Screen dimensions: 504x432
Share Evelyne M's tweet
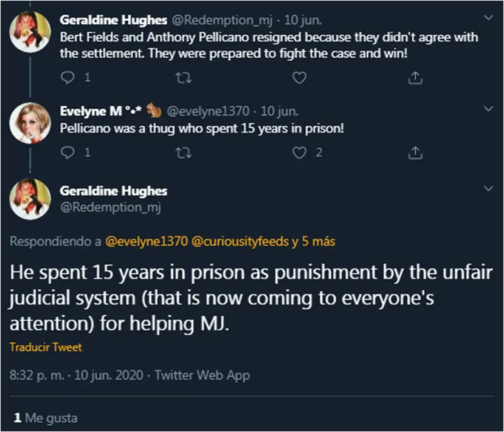point(415,153)
